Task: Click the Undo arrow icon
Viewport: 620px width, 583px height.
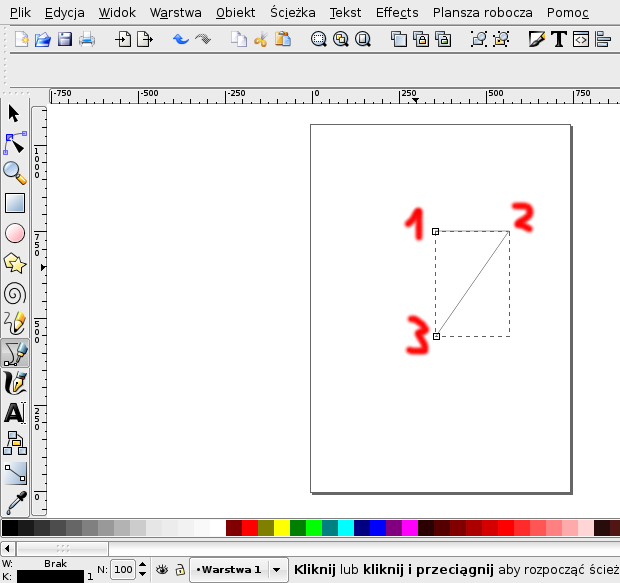Action: (181, 40)
